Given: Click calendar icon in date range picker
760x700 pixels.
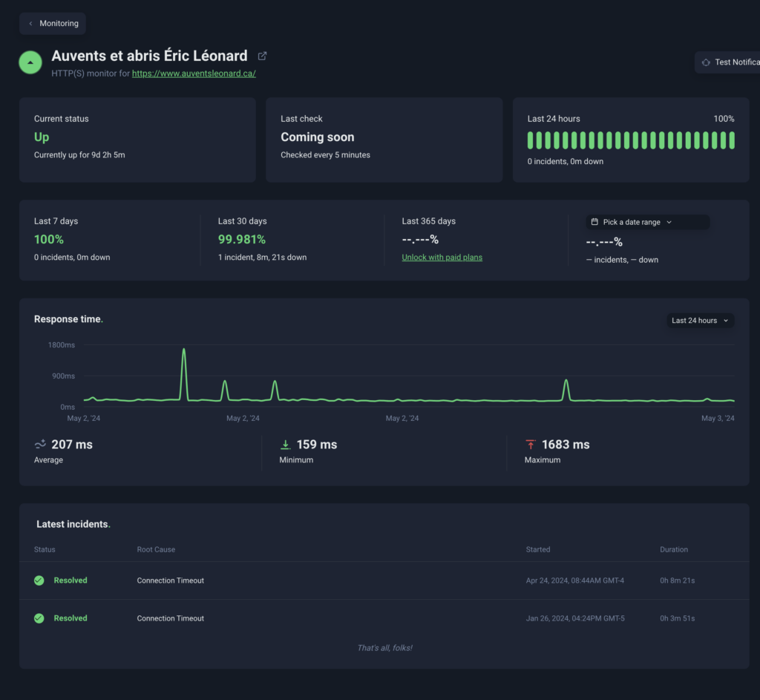Looking at the screenshot, I should [594, 222].
